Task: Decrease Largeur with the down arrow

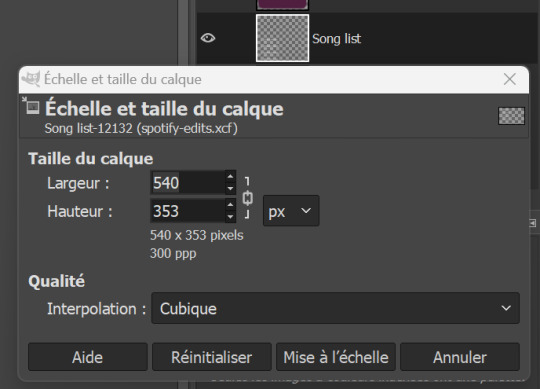Action: tap(230, 188)
